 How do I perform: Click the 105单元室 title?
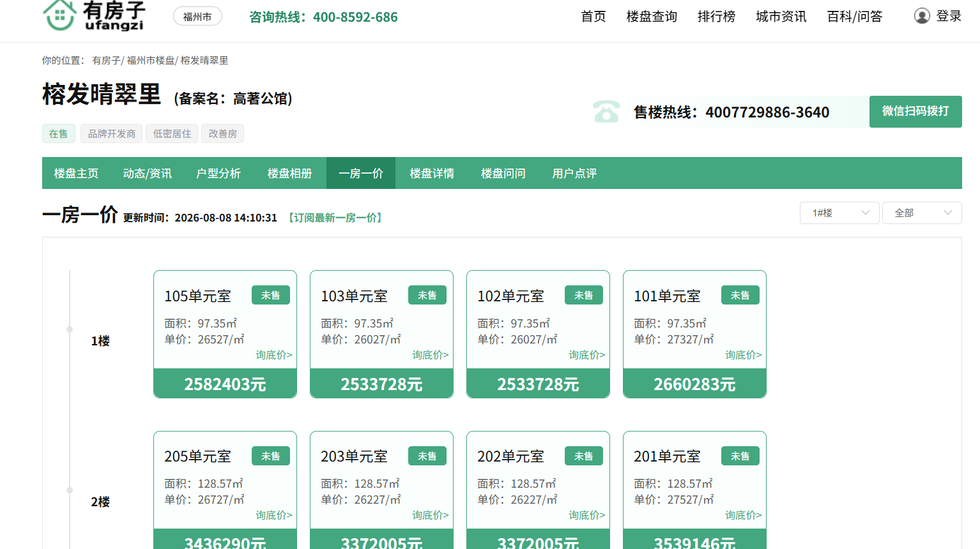[x=198, y=296]
